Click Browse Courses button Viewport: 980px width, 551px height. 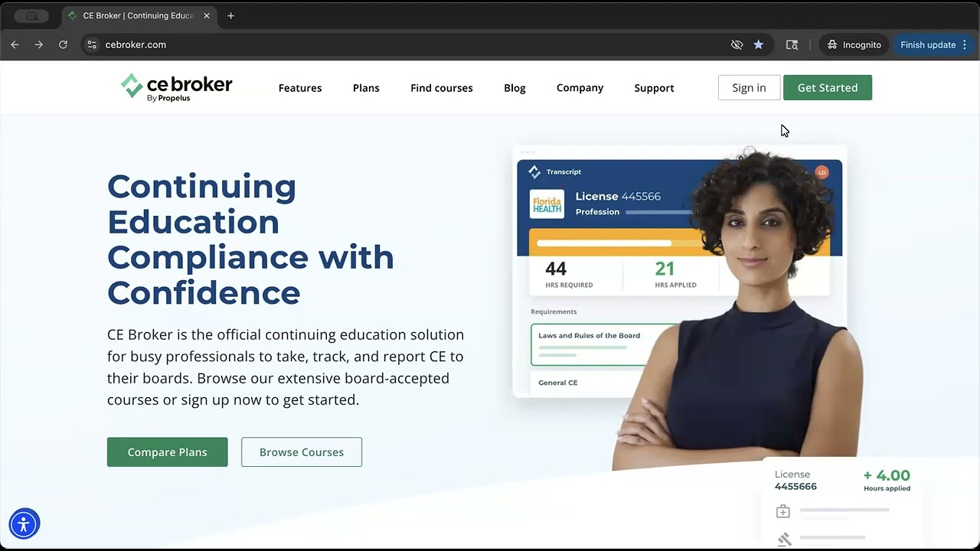302,452
